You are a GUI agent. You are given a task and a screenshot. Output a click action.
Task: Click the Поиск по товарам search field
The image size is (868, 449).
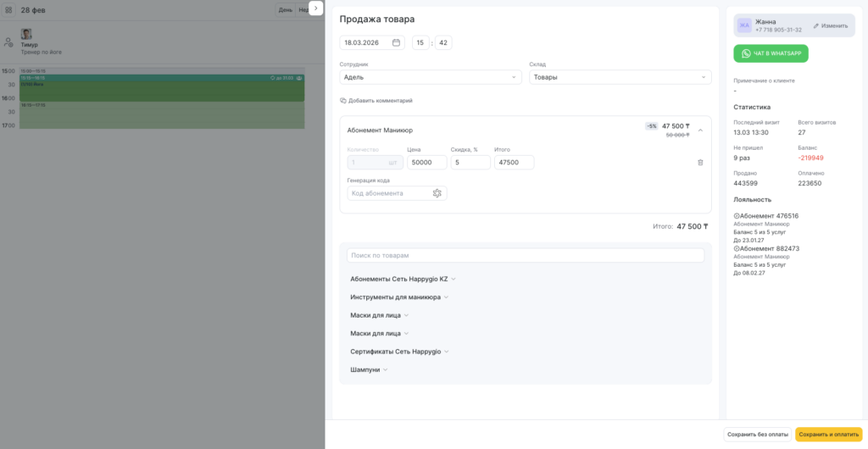point(526,255)
